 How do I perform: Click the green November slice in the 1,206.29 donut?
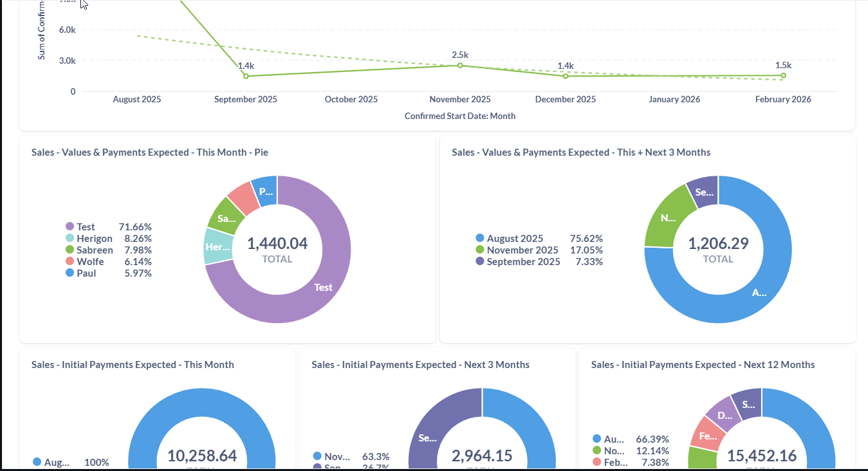tap(667, 219)
